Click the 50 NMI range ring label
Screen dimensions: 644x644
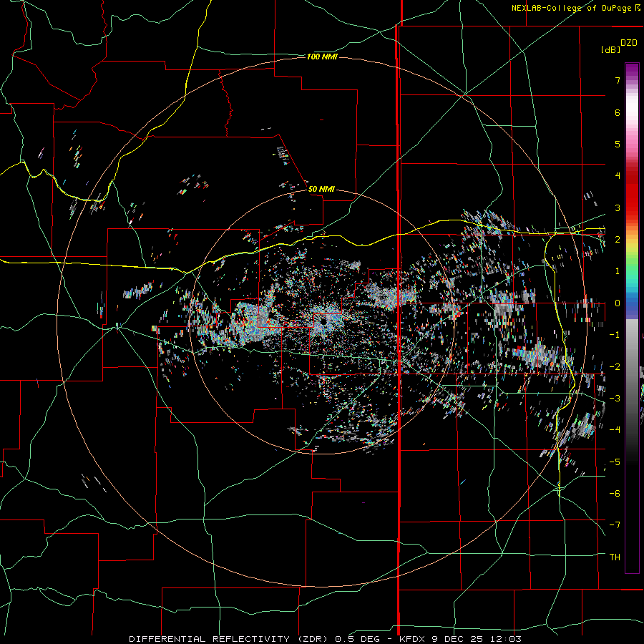click(321, 189)
